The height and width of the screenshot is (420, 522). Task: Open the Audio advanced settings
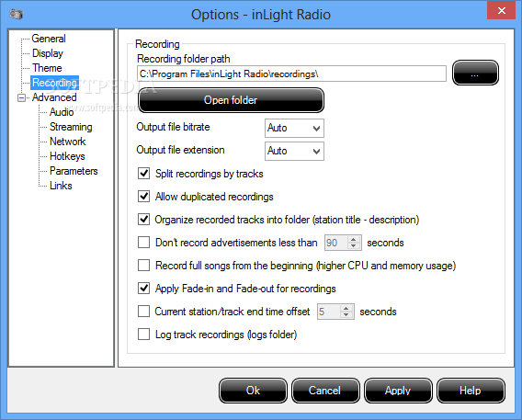click(62, 112)
